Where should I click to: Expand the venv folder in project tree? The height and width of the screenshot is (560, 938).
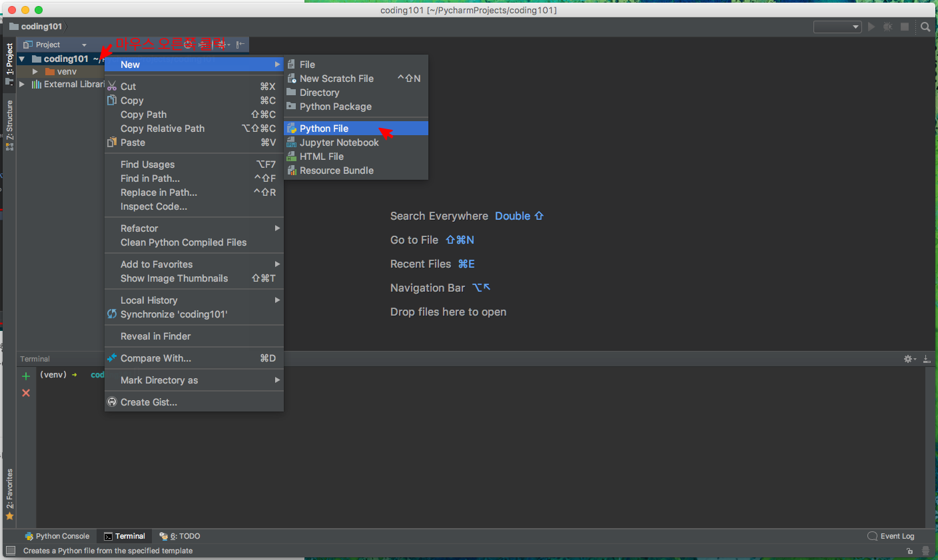tap(35, 72)
